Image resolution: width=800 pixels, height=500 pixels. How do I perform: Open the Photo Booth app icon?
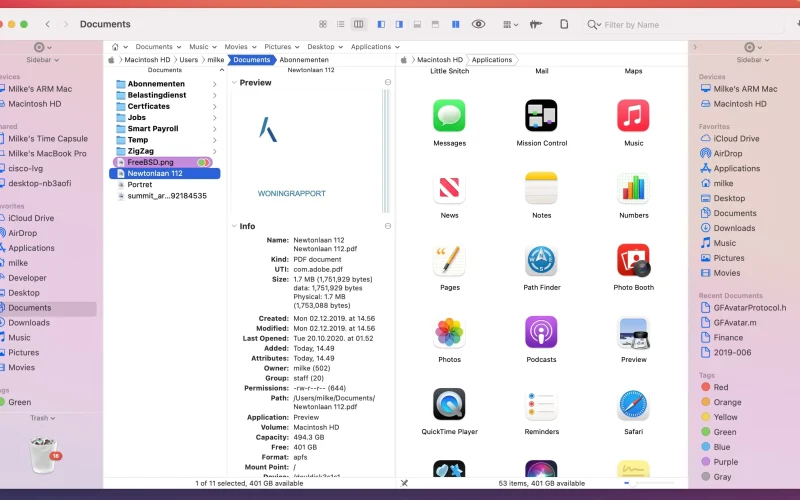633,260
